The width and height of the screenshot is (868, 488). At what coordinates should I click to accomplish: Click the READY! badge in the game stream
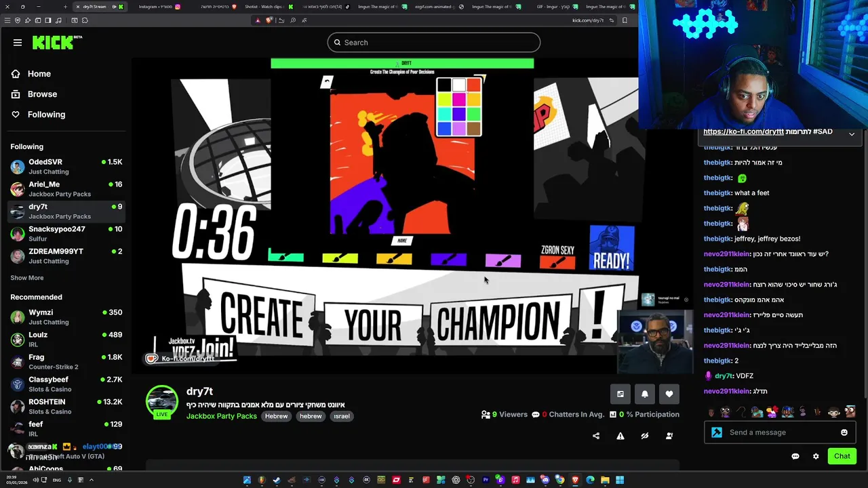(612, 249)
